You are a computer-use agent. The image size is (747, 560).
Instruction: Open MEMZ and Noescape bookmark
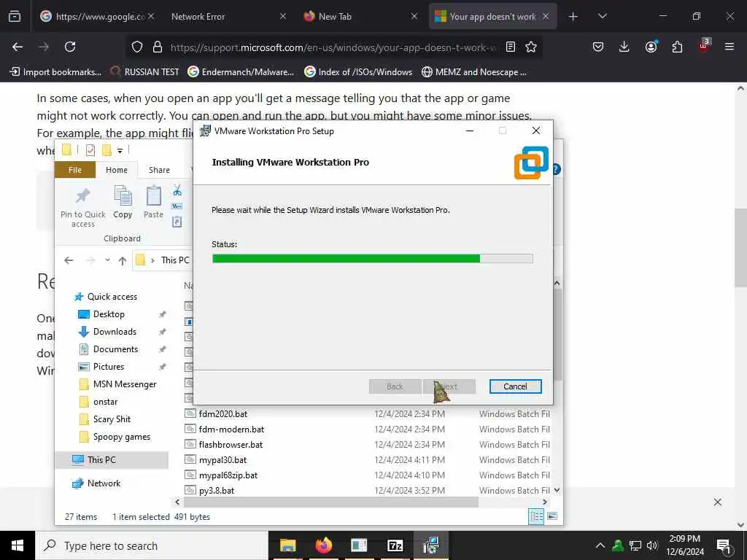coord(474,72)
